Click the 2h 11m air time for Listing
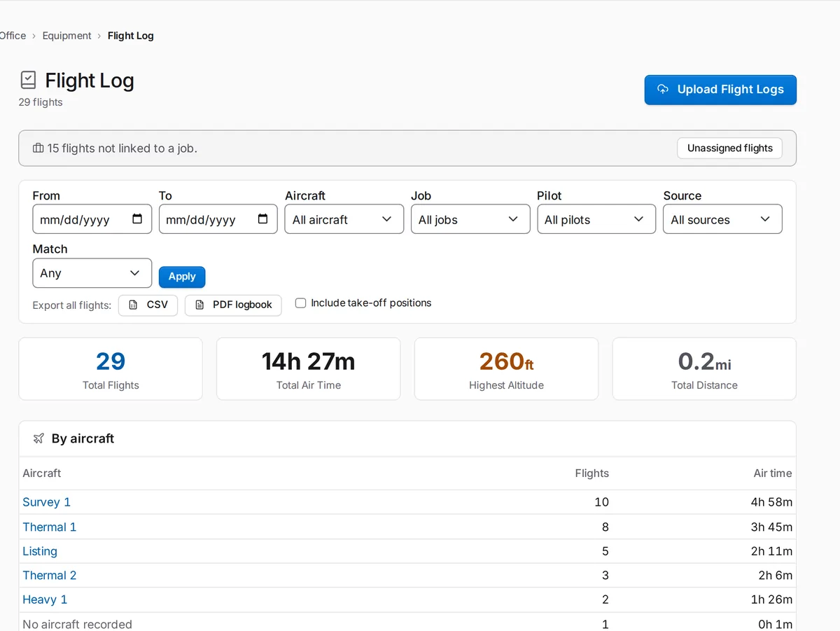840x631 pixels. click(x=771, y=551)
